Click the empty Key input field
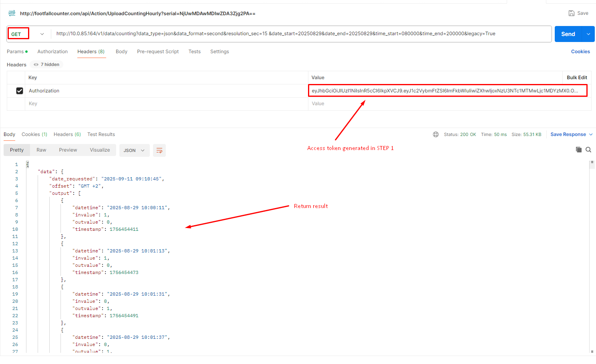Image resolution: width=596 pixels, height=364 pixels. (x=166, y=104)
